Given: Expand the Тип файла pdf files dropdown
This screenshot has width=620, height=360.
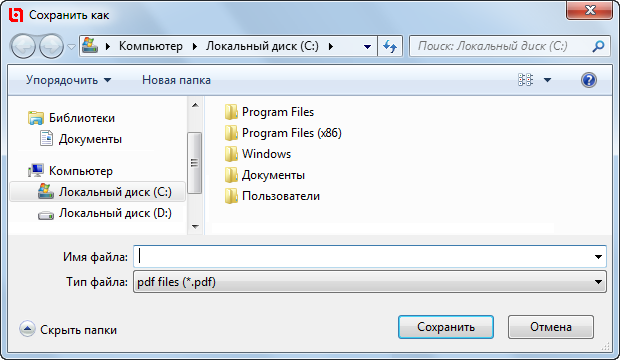Looking at the screenshot, I should point(369,282).
